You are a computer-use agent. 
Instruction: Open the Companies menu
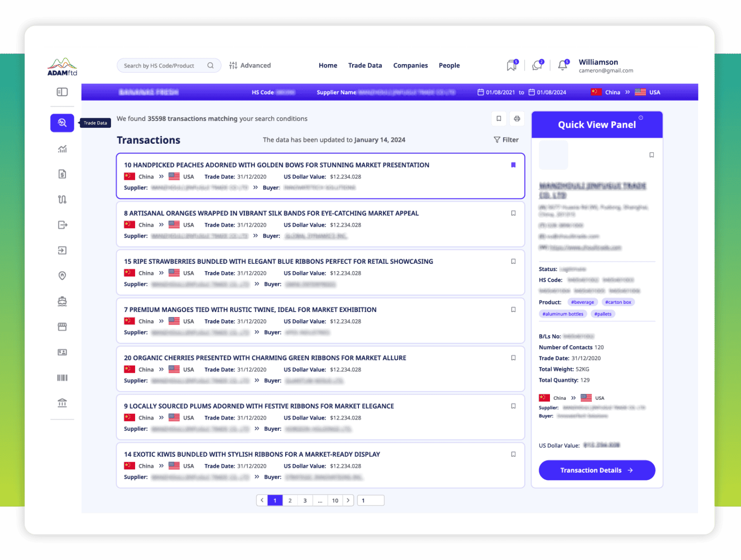coord(411,66)
